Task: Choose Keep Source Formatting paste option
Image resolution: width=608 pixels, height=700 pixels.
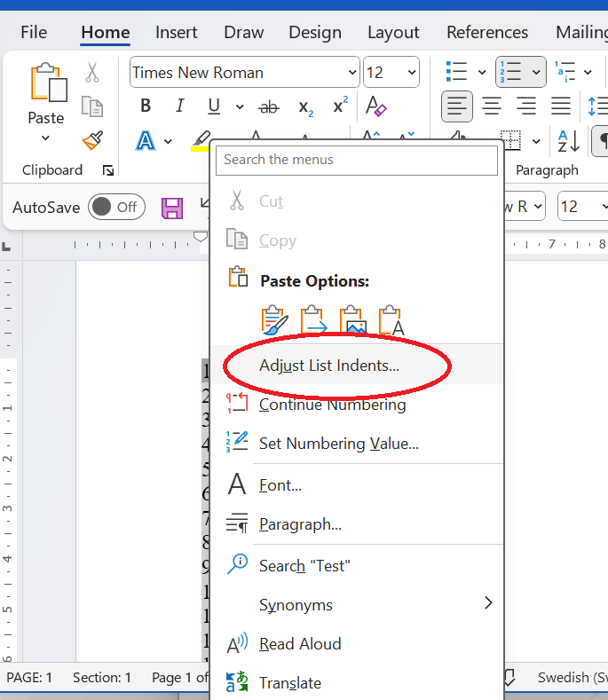Action: [274, 319]
